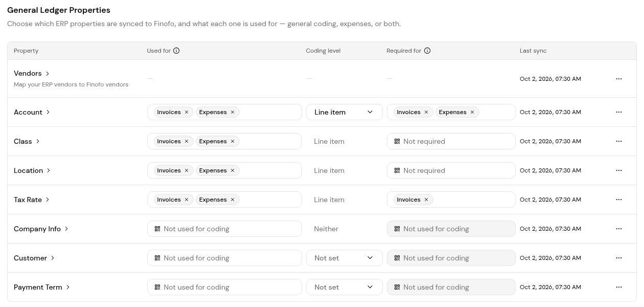The image size is (644, 307).
Task: Click the 'Neither' coding level for Company Info
Action: click(x=326, y=229)
